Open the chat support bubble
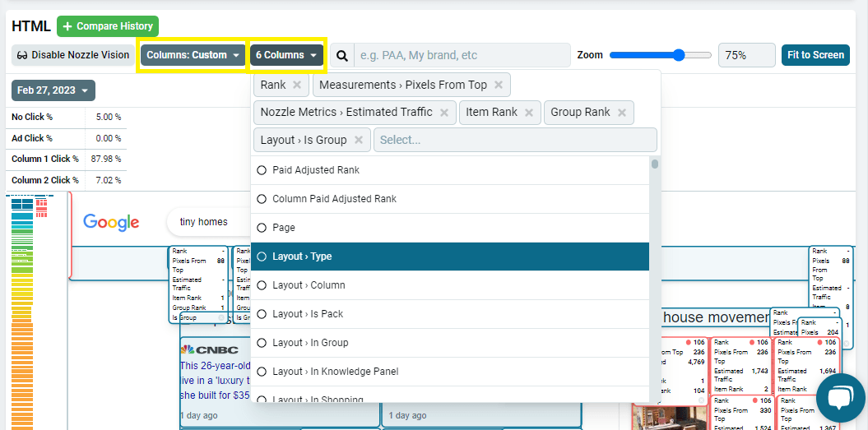 [x=840, y=397]
